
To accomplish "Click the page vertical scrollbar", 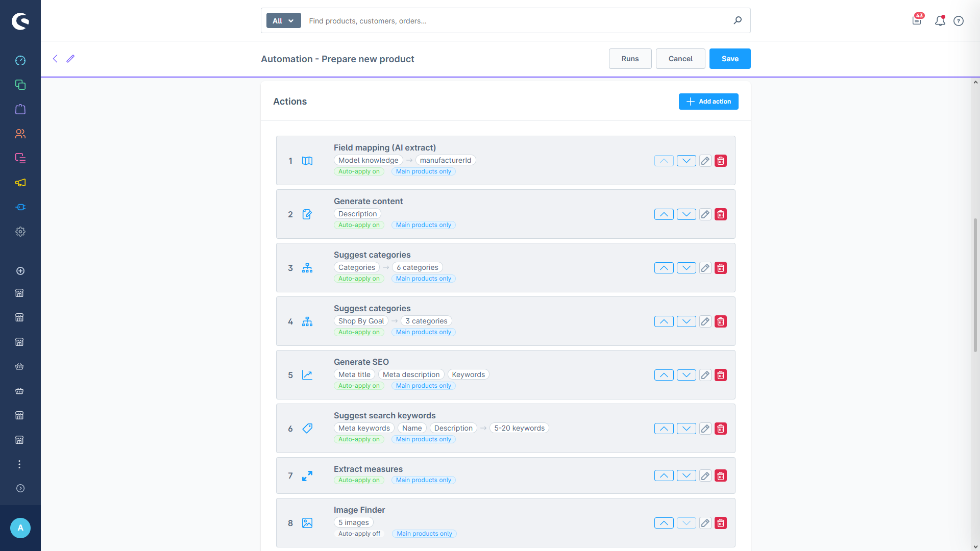I will tap(975, 286).
